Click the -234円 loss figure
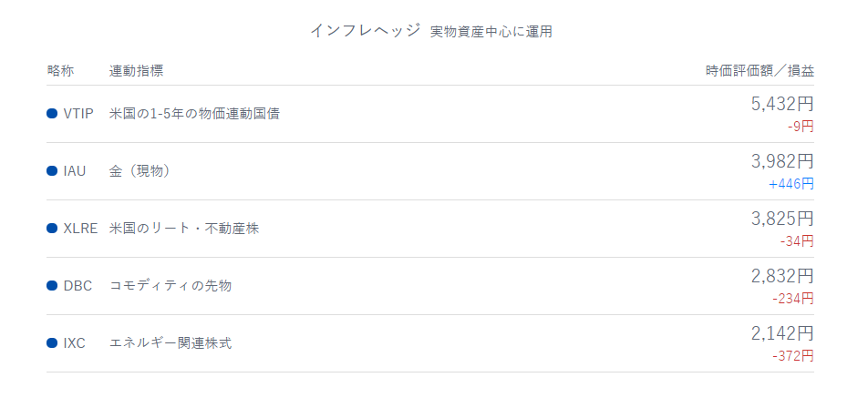The image size is (868, 398). pyautogui.click(x=792, y=299)
